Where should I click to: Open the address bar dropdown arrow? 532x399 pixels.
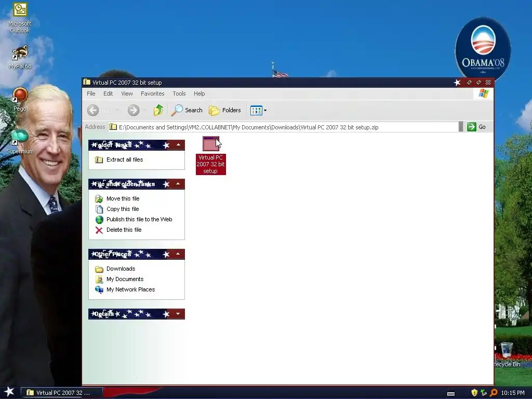pos(460,127)
